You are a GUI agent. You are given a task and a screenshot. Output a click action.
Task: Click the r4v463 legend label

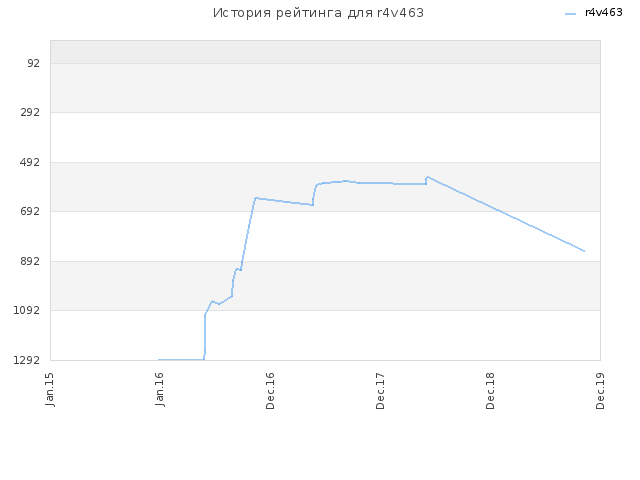(604, 13)
